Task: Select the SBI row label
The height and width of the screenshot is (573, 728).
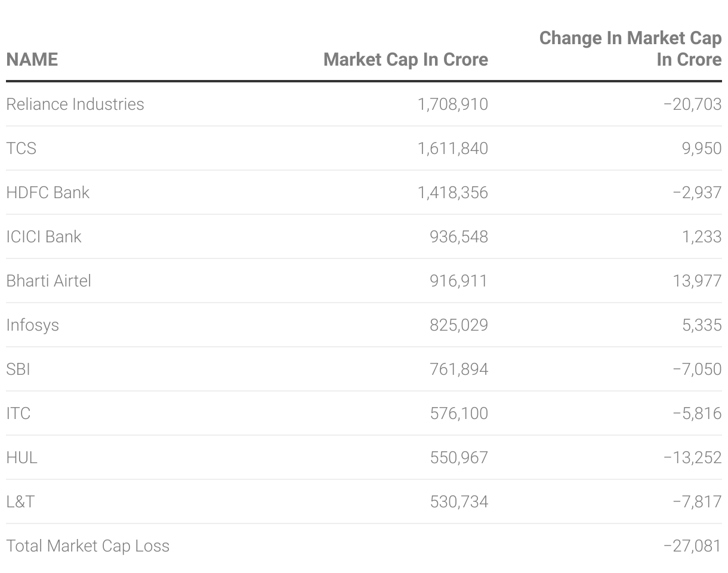Action: coord(18,369)
